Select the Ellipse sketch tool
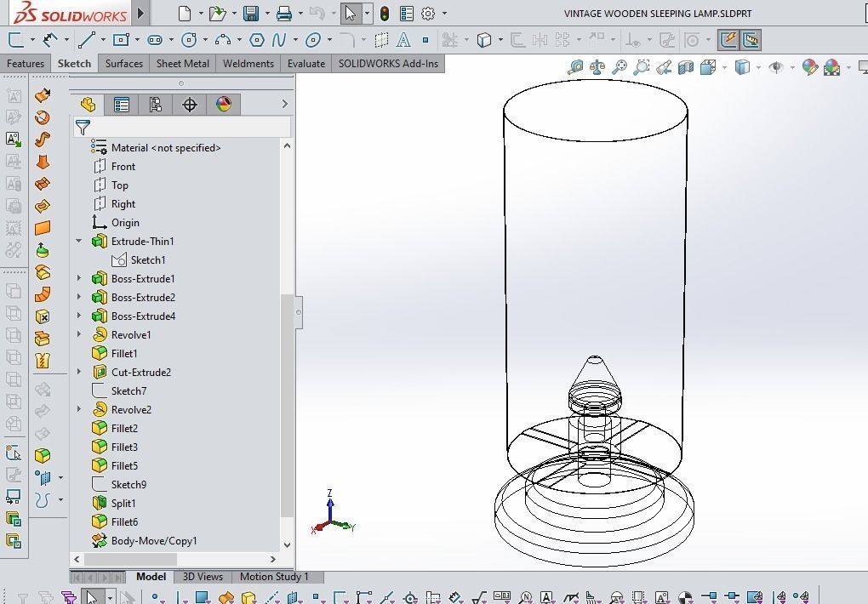The width and height of the screenshot is (868, 604). [x=313, y=40]
